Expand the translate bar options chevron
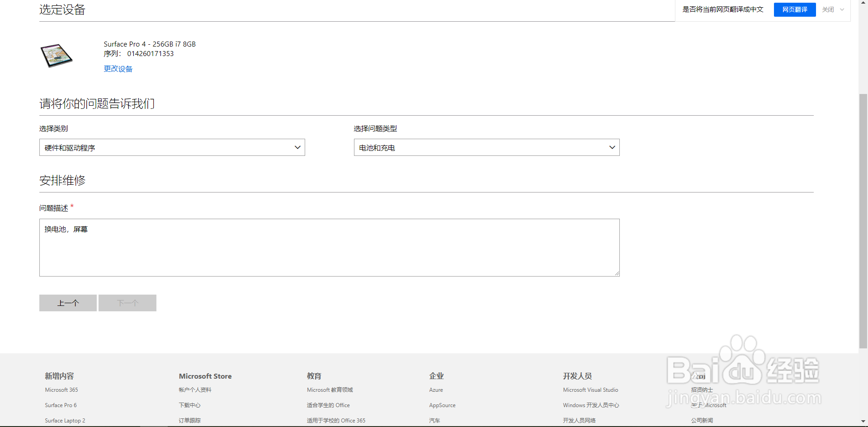 pos(842,9)
